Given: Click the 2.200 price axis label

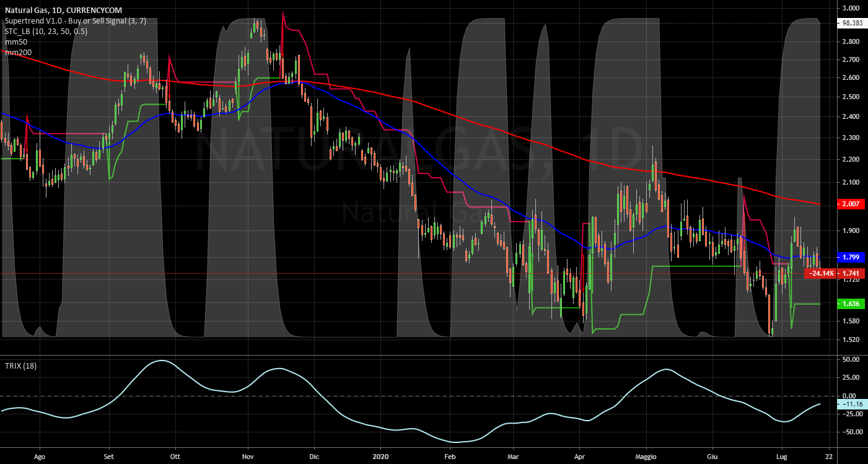Looking at the screenshot, I should point(850,160).
